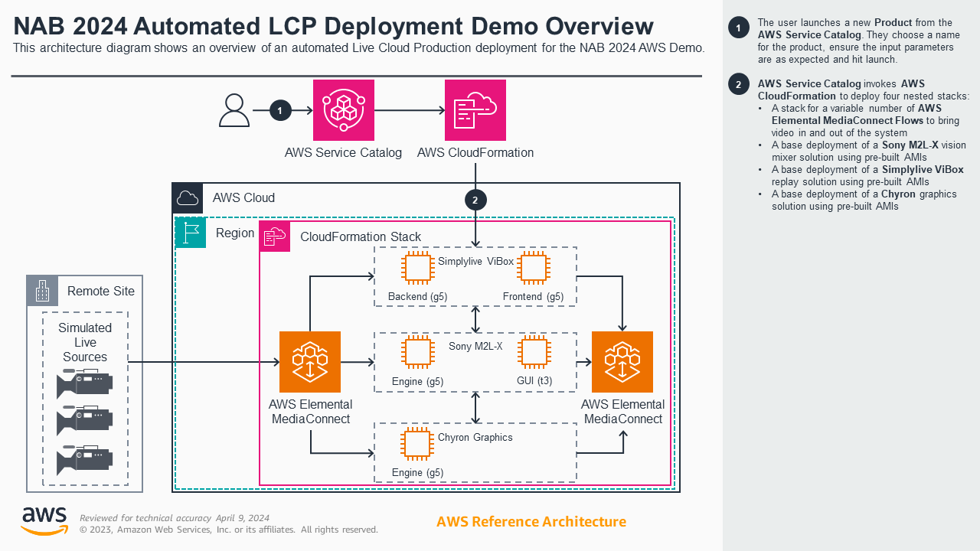Click the GUI (t3) label
980x551 pixels.
click(x=534, y=381)
